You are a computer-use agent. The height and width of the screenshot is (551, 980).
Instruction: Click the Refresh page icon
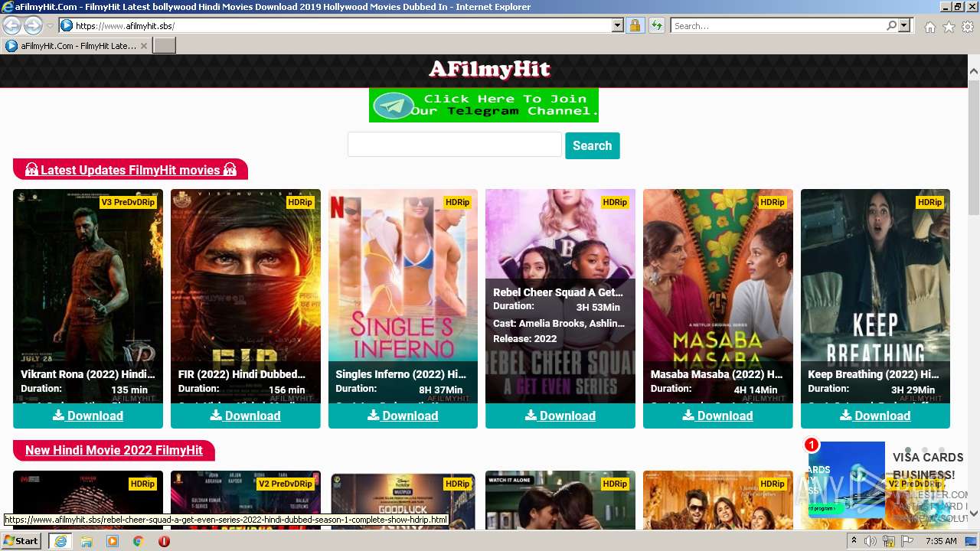[657, 26]
